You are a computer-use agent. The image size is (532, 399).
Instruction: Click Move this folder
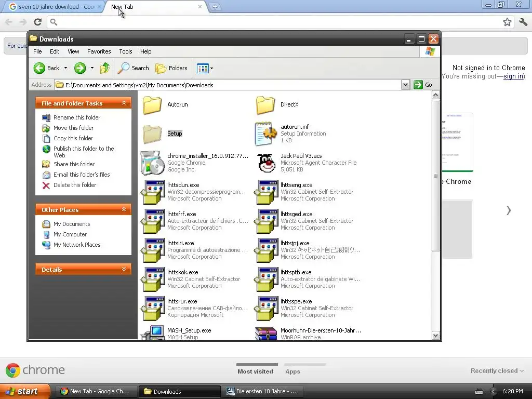(73, 128)
